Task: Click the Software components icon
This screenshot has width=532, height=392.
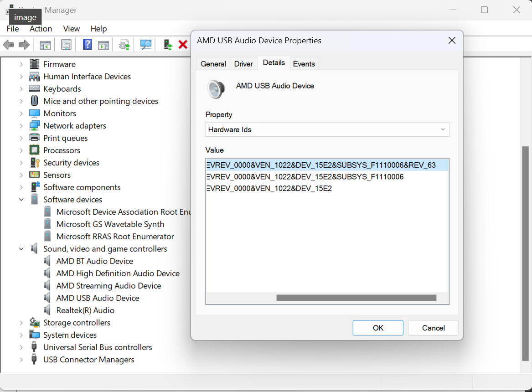Action: click(35, 187)
